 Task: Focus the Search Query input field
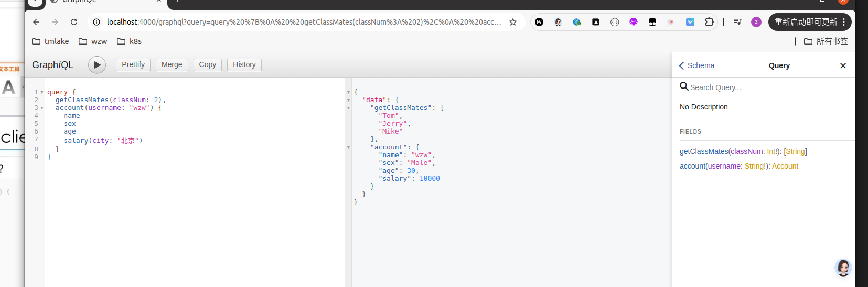point(766,87)
